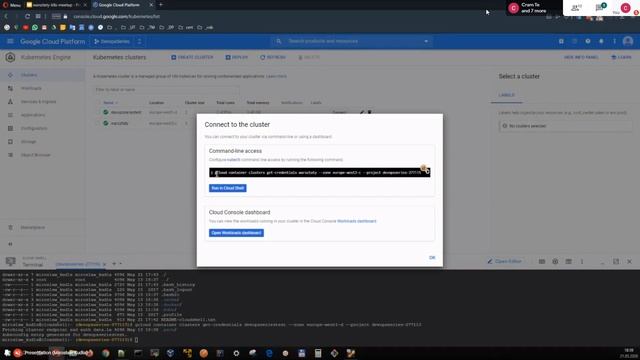Switch to the first browser tab
This screenshot has height=360, width=640.
pyautogui.click(x=56, y=5)
